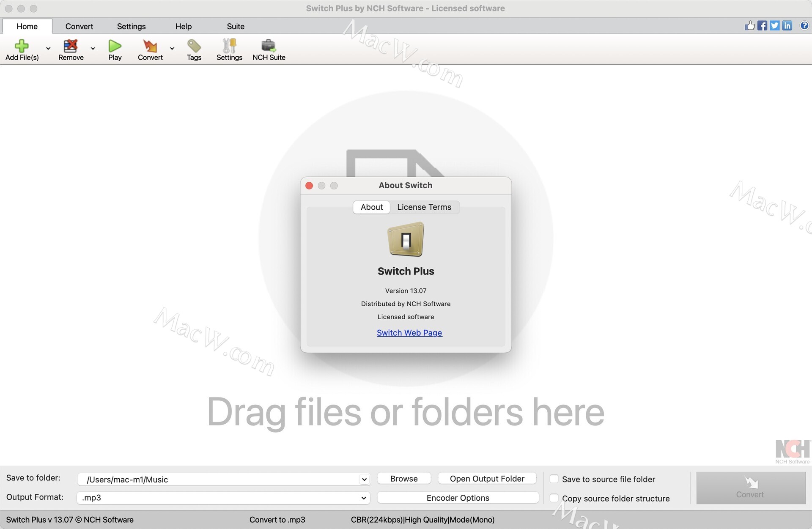Expand the Convert toolbar dropdown arrow

click(x=172, y=49)
